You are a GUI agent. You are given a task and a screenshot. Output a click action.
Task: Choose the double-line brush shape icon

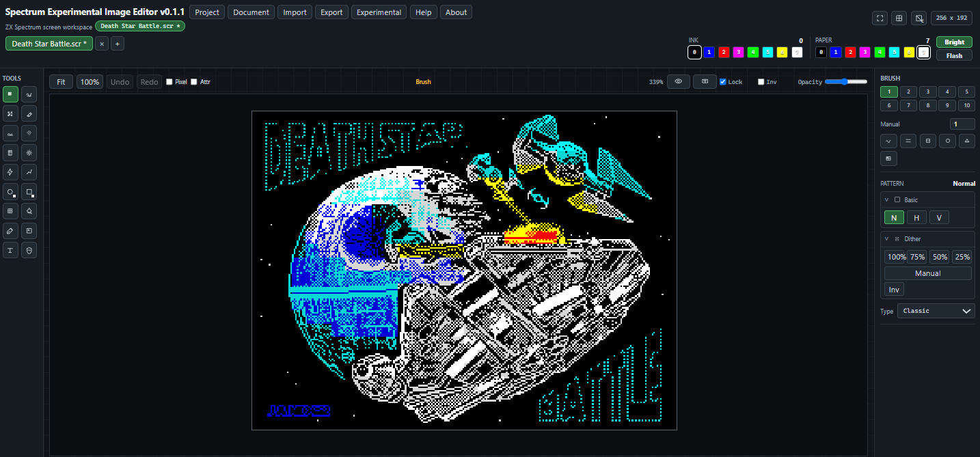pyautogui.click(x=908, y=141)
